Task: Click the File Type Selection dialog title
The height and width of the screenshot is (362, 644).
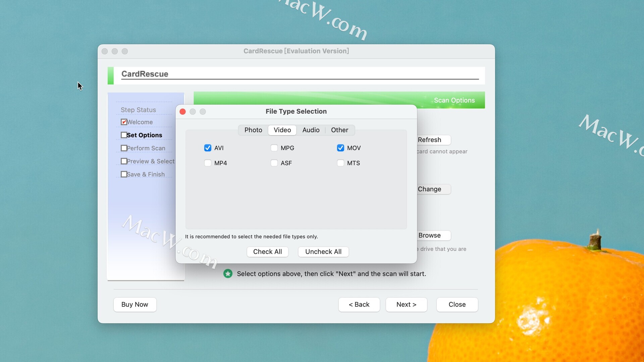Action: coord(296,111)
